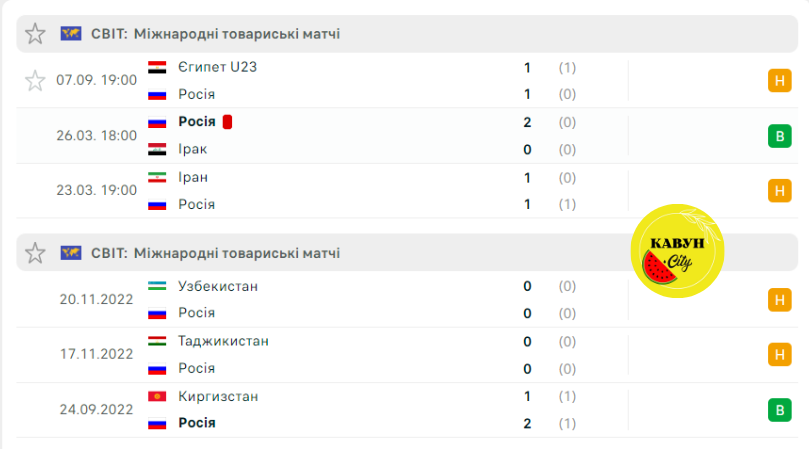Select the Таджикистан team name
The width and height of the screenshot is (809, 449).
click(x=223, y=341)
